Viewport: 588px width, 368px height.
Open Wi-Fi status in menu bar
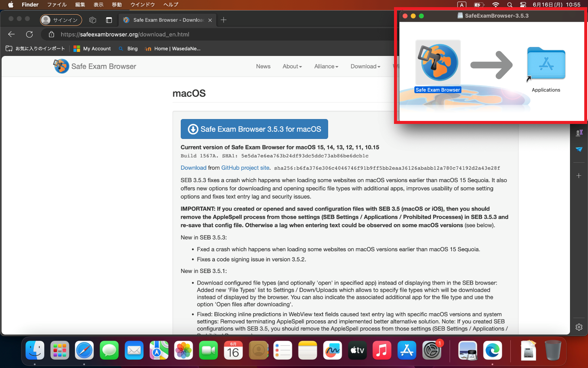coord(496,5)
